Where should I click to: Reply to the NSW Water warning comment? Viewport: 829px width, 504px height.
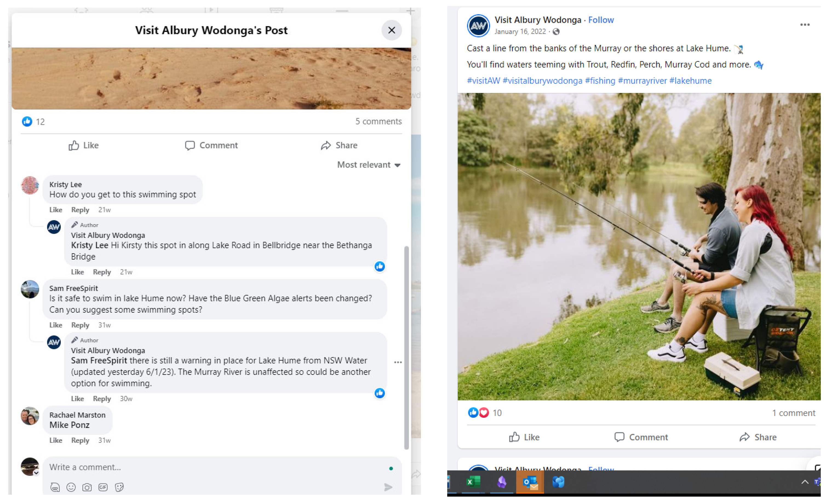point(102,399)
